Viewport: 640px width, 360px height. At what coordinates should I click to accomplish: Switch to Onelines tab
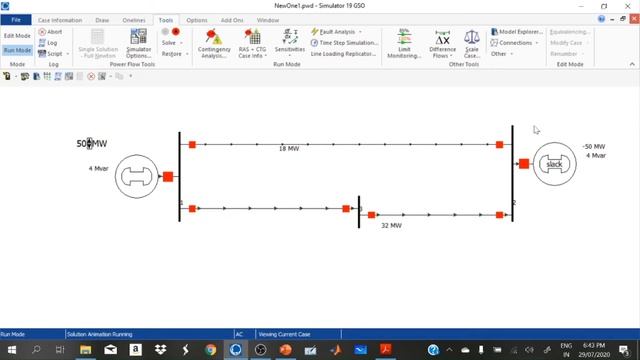(x=134, y=20)
